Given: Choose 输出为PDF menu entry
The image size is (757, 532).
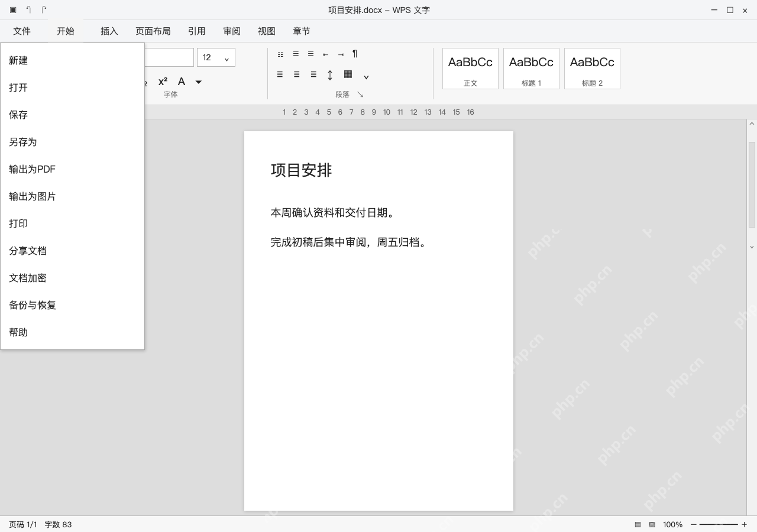Looking at the screenshot, I should click(x=72, y=169).
